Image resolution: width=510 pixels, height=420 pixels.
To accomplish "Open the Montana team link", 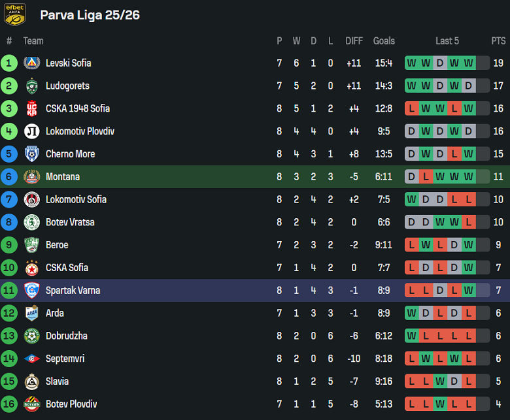I will (63, 177).
